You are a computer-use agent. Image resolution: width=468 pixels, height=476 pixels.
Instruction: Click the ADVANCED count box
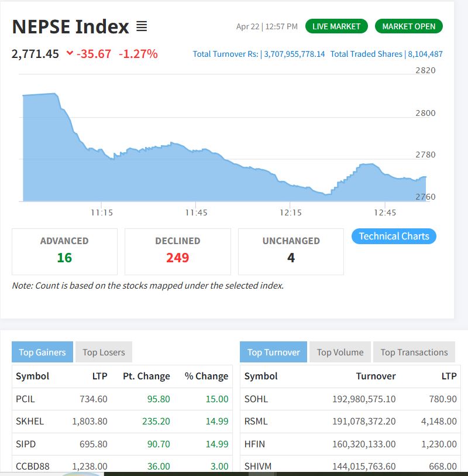pos(64,251)
